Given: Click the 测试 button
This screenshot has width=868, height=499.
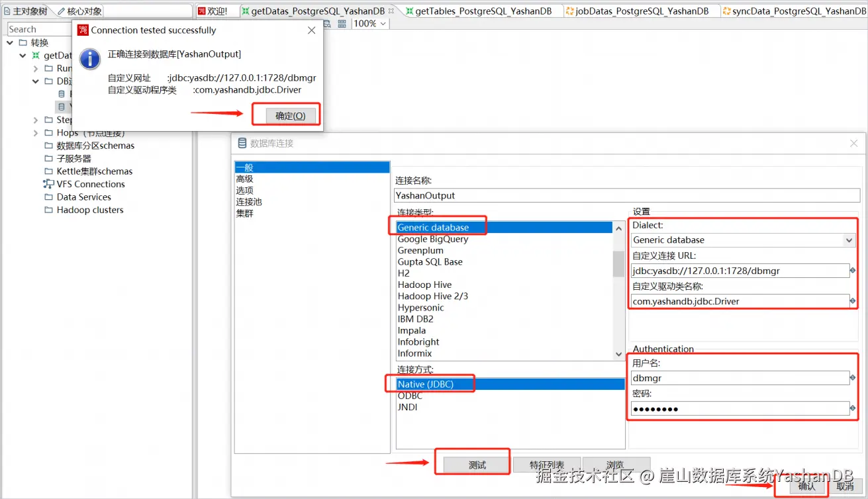Looking at the screenshot, I should point(477,465).
